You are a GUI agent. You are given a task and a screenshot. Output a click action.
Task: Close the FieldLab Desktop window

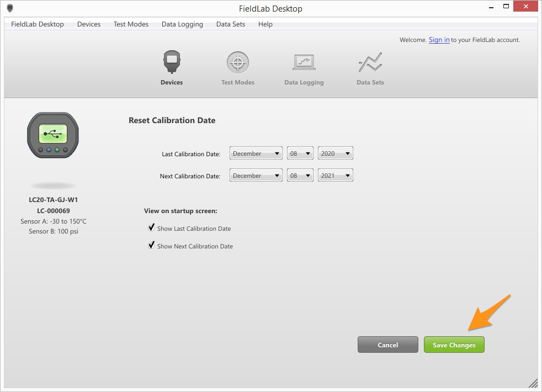click(526, 6)
